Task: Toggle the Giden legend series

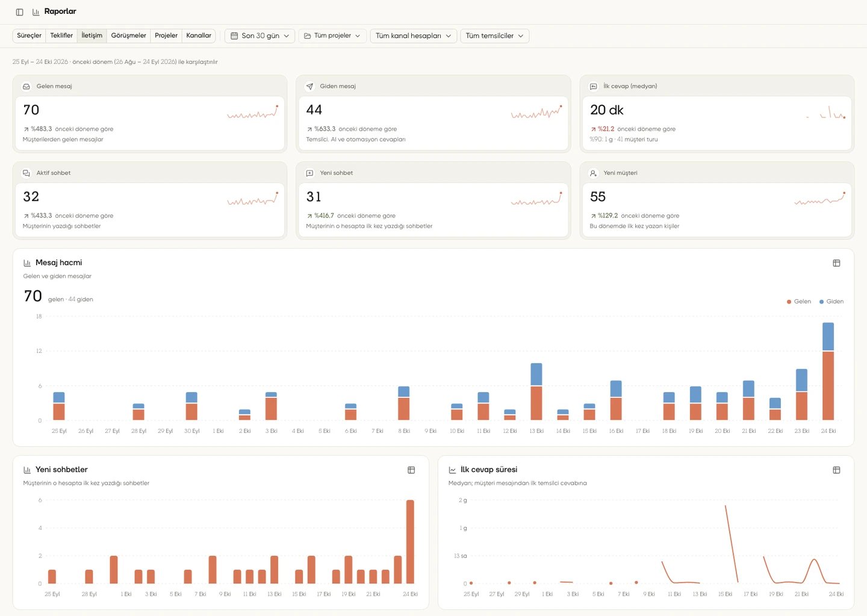Action: (x=831, y=302)
